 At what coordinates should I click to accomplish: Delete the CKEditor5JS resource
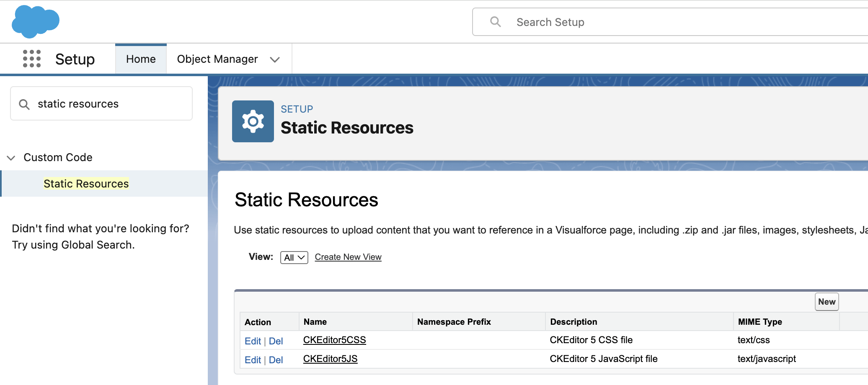coord(276,360)
